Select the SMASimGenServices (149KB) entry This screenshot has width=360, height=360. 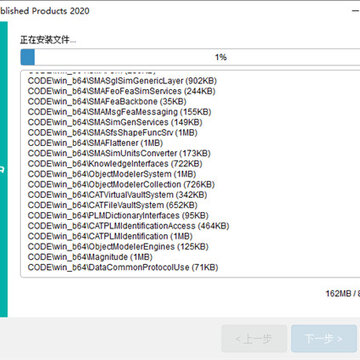(115, 122)
